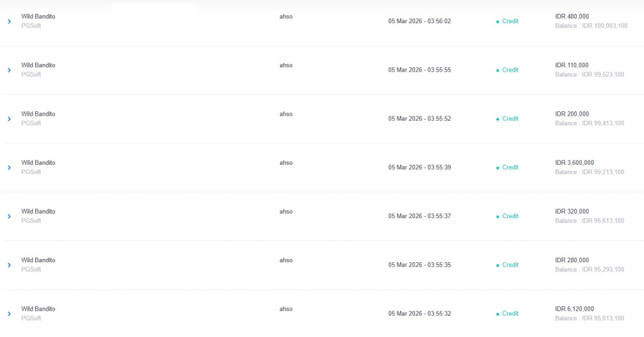
Task: Click Credit status for IDR 6,120,000 transaction
Action: (x=510, y=314)
